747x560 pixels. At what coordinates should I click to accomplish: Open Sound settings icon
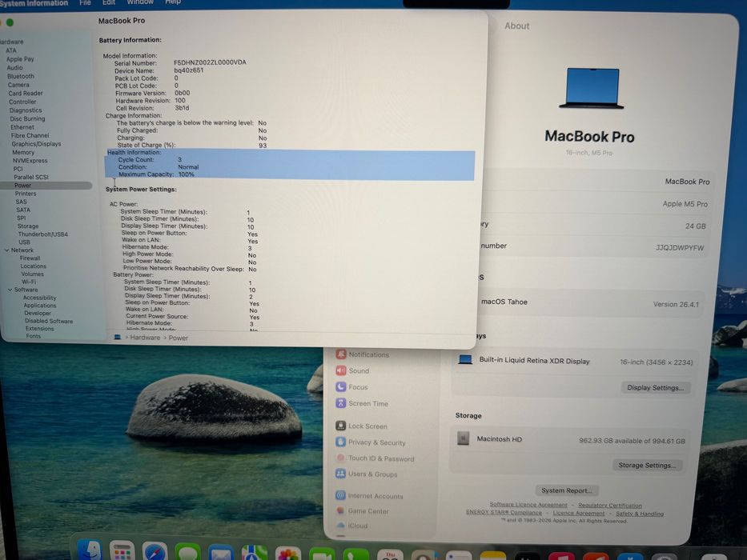[340, 370]
